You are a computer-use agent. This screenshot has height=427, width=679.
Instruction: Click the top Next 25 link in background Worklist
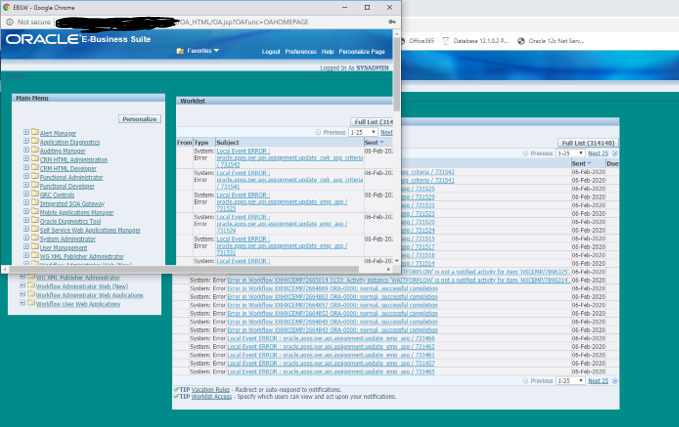pyautogui.click(x=598, y=153)
